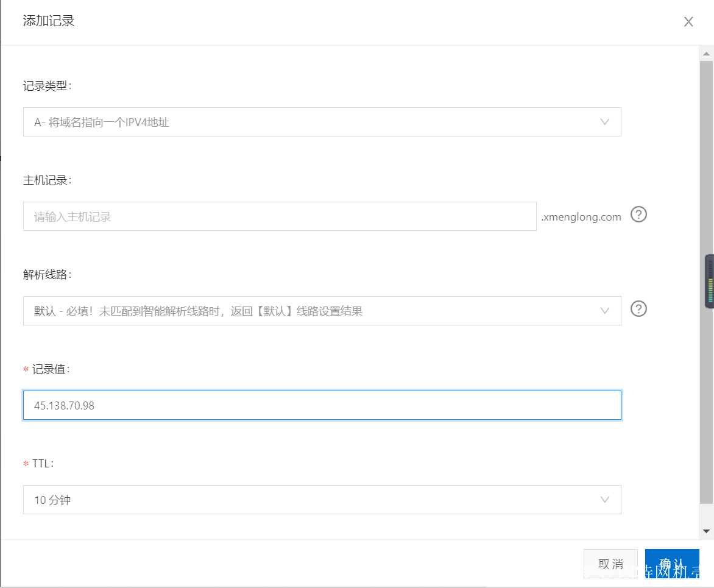Open the TTL dropdown set to 10 分钟
Image resolution: width=714 pixels, height=588 pixels.
pyautogui.click(x=322, y=500)
